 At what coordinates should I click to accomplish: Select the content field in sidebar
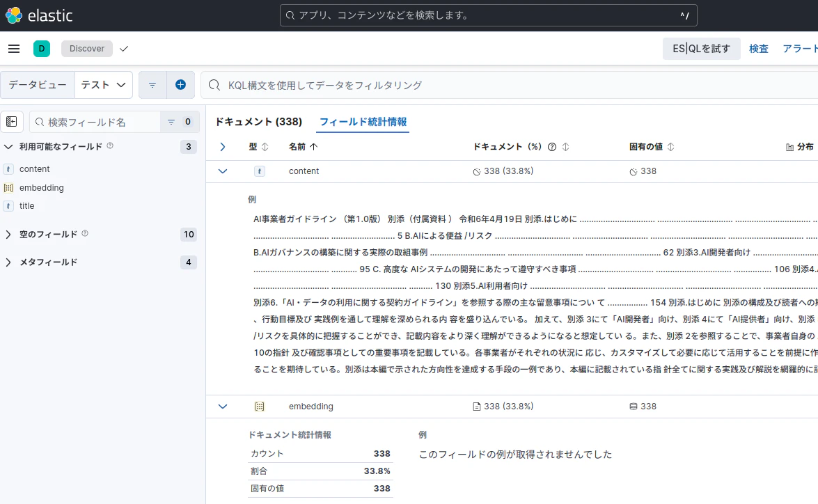(34, 169)
